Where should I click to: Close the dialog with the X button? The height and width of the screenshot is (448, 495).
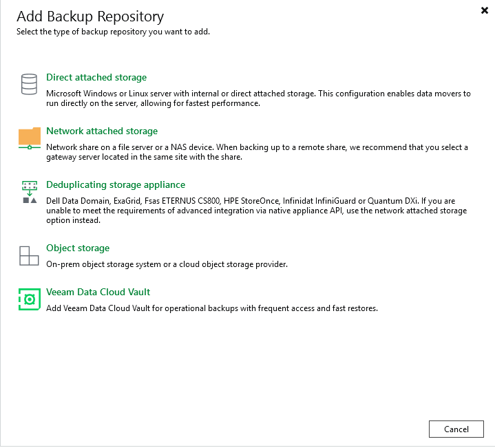click(x=484, y=10)
